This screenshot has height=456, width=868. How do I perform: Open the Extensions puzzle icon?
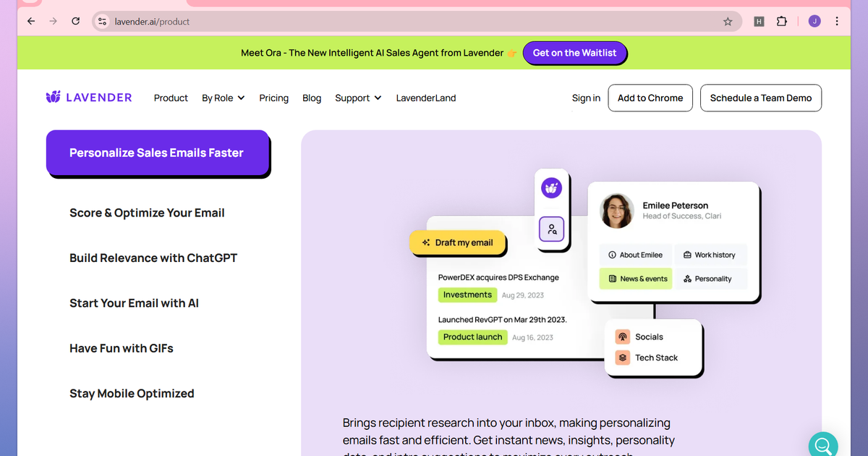[782, 22]
